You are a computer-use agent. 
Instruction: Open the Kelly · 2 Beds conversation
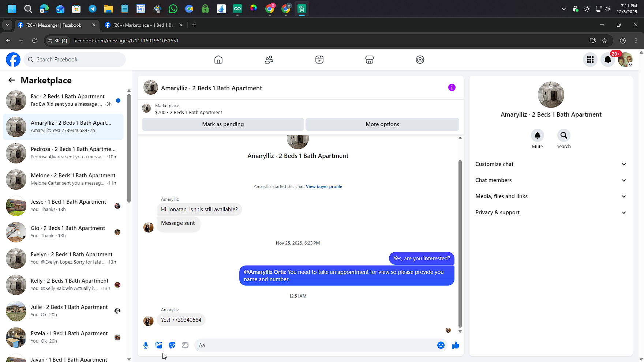(63, 284)
